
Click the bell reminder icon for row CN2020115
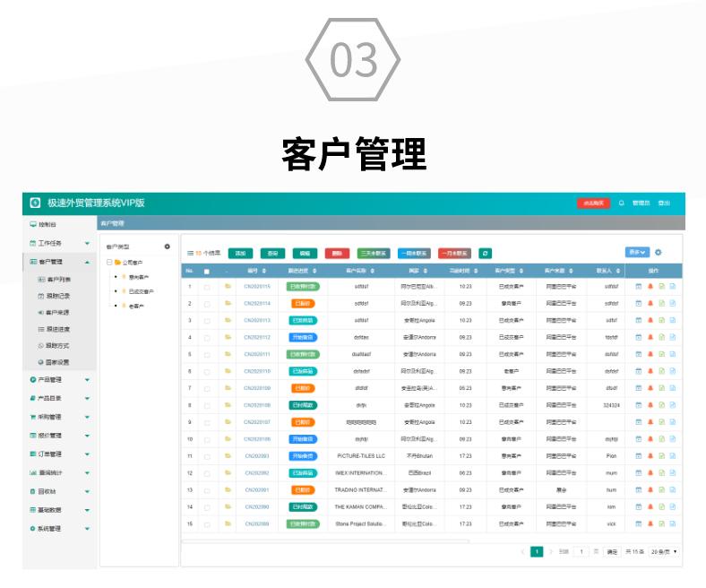pos(650,286)
